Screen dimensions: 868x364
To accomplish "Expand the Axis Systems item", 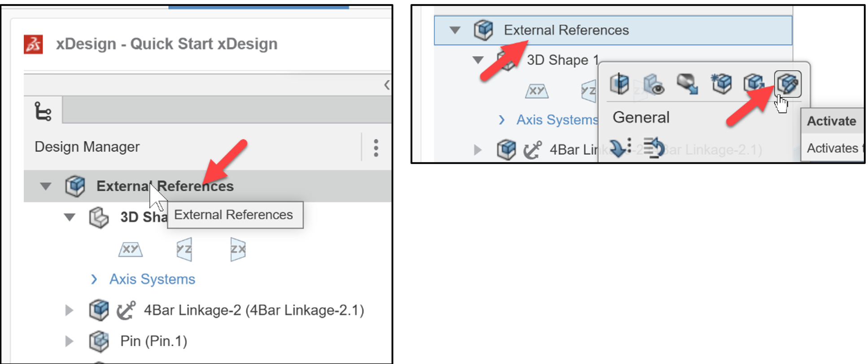I will (x=94, y=279).
